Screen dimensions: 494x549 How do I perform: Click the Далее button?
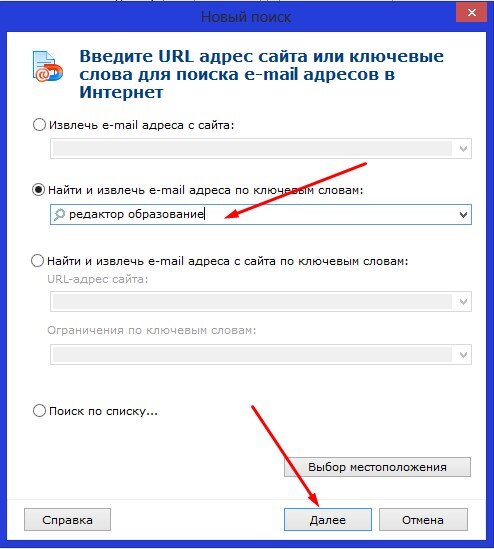(x=328, y=520)
